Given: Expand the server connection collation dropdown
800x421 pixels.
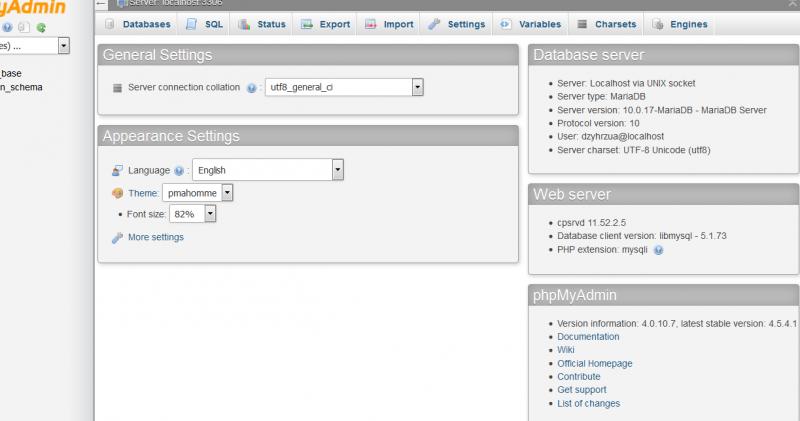Looking at the screenshot, I should coord(417,88).
